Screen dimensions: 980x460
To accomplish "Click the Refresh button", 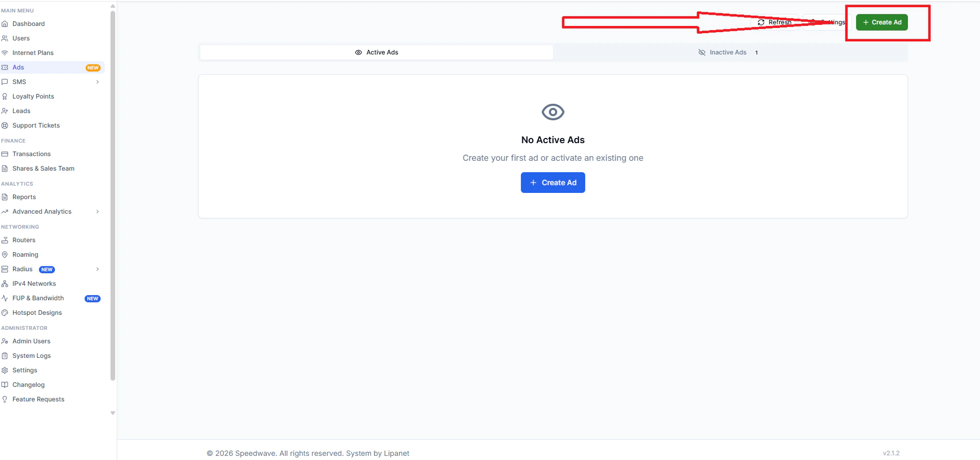I will point(775,22).
